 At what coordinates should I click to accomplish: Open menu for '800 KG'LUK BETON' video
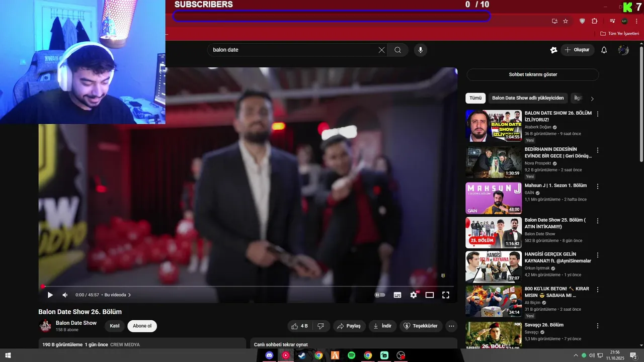coord(598,290)
